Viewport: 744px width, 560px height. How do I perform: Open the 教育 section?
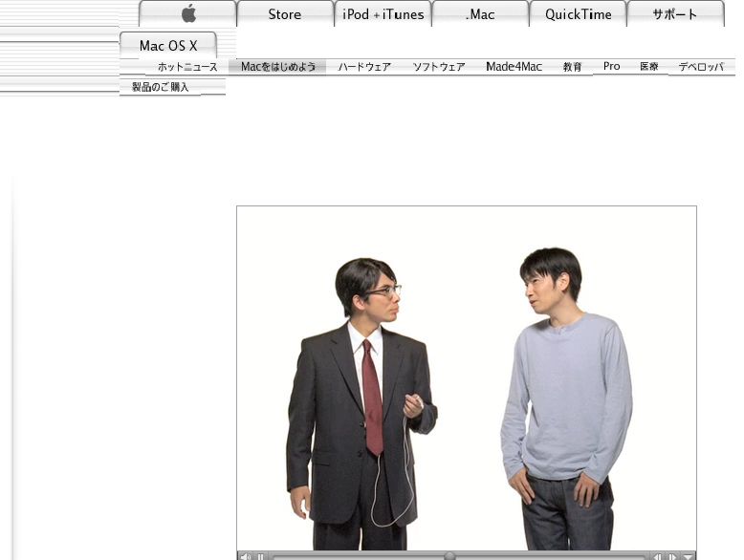(572, 67)
